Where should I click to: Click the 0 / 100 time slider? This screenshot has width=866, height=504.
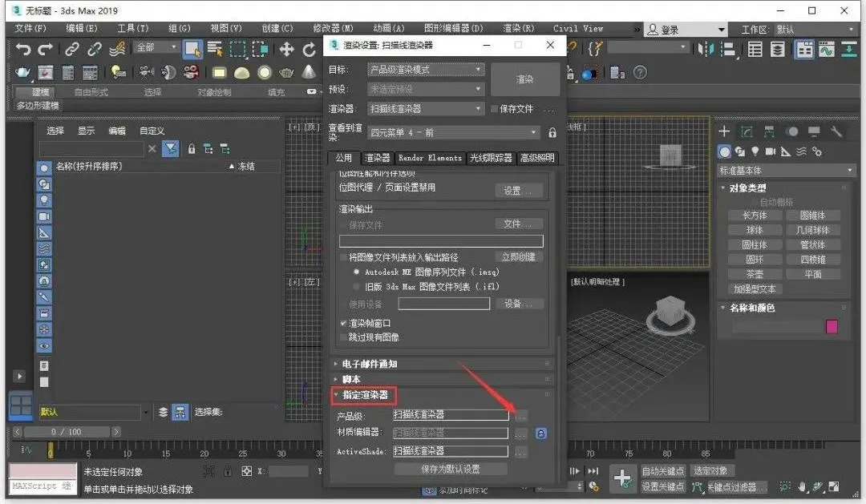pyautogui.click(x=67, y=432)
